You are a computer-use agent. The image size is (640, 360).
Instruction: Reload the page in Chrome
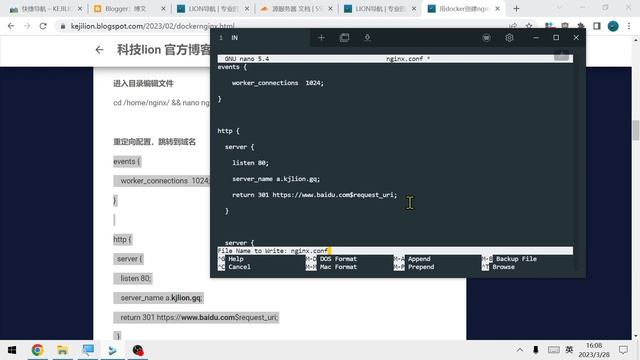tap(43, 26)
